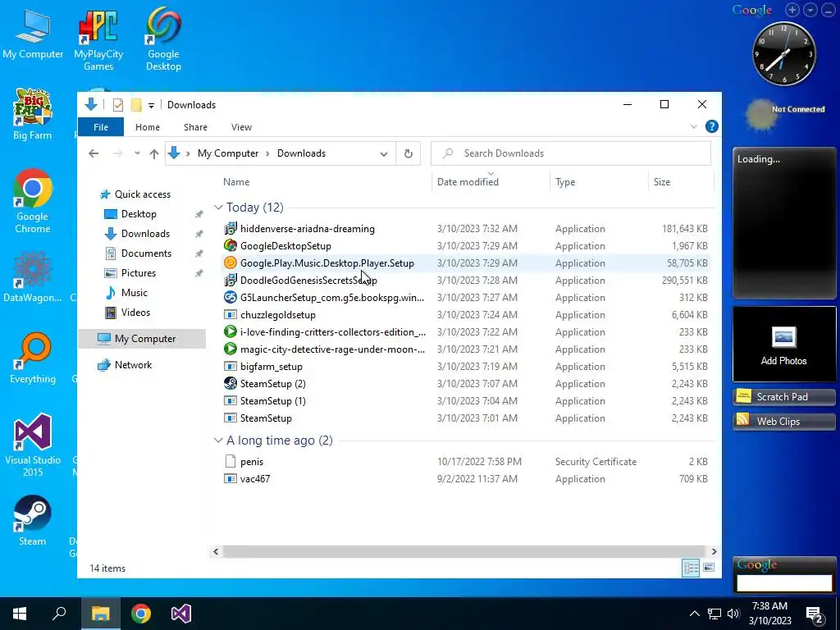The image size is (840, 630).
Task: Customize Quick Access Toolbar dropdown
Action: 151,106
